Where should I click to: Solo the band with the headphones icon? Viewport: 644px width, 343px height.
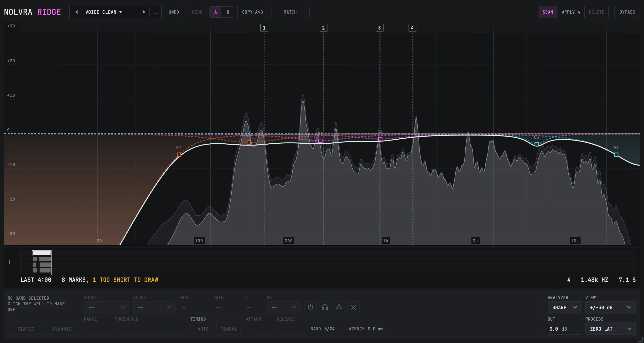pyautogui.click(x=325, y=307)
